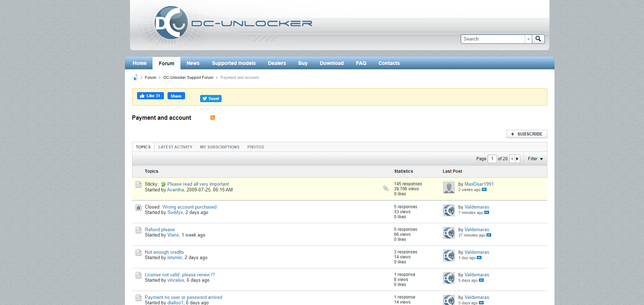644x305 pixels.
Task: Click the attachment paperclip icon on sticky
Action: [386, 188]
